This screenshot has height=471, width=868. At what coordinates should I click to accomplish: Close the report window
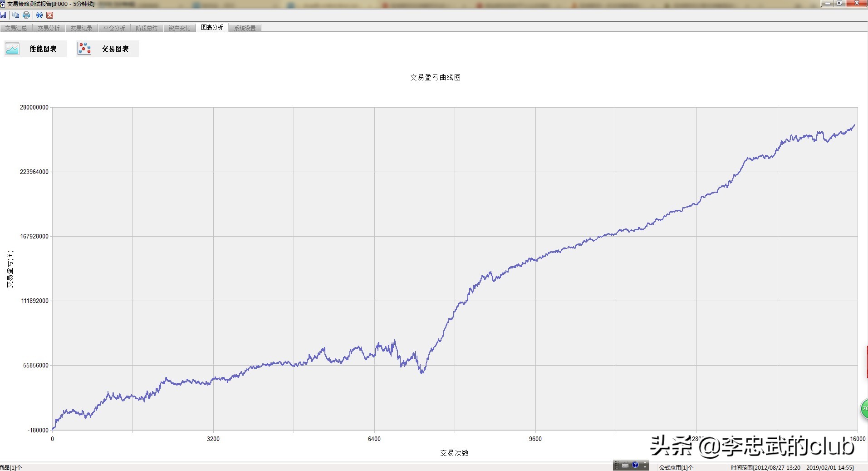[857, 3]
